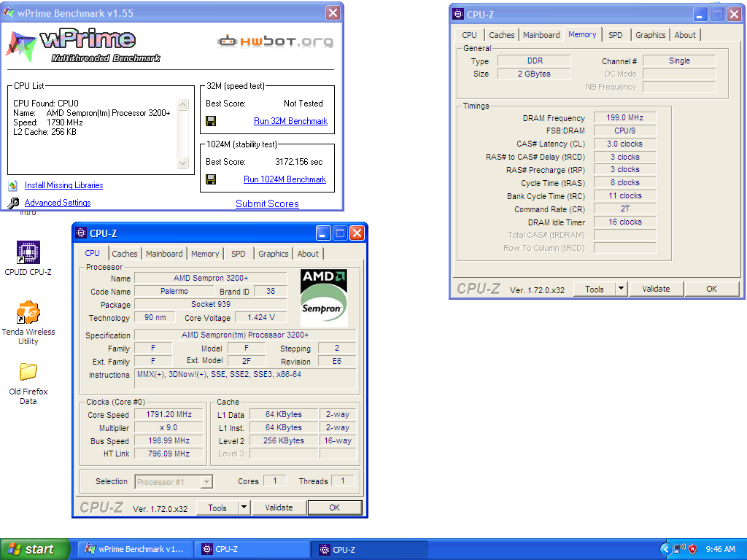Click the network connection tray icon
This screenshot has height=560, width=747.
pyautogui.click(x=680, y=549)
